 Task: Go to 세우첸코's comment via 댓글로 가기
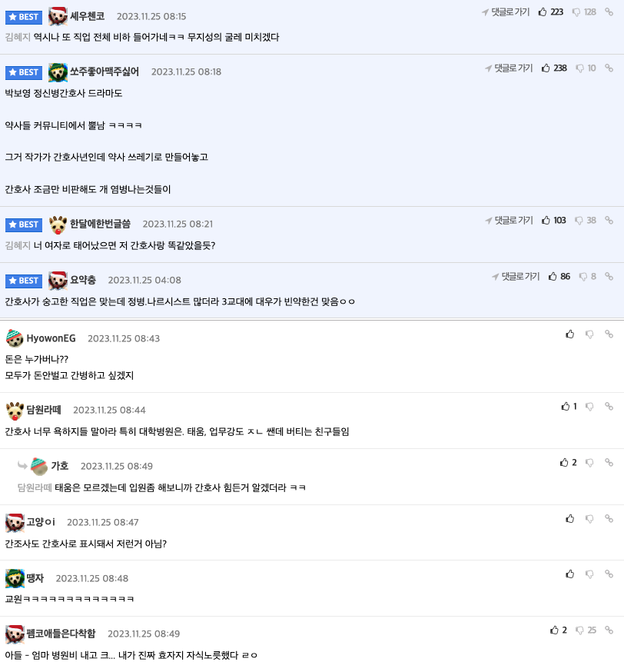506,12
